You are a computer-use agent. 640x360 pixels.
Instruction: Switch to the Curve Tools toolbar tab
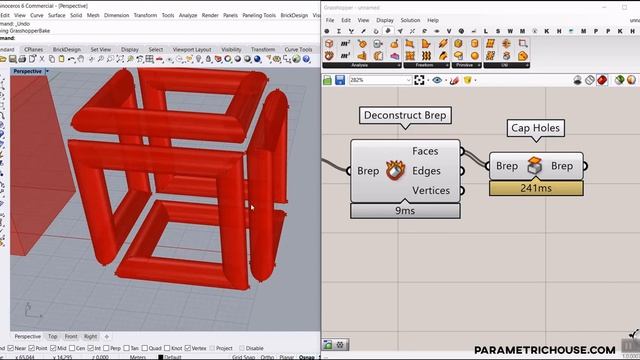coord(298,49)
